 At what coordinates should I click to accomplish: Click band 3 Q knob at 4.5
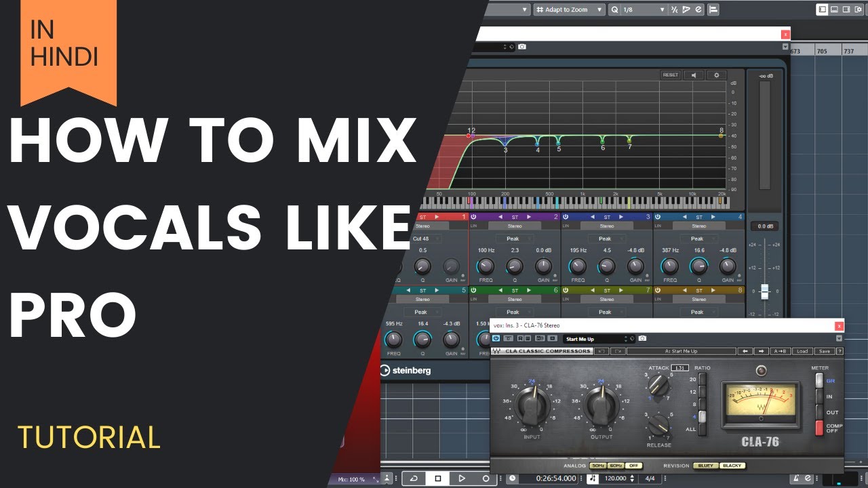coord(607,266)
